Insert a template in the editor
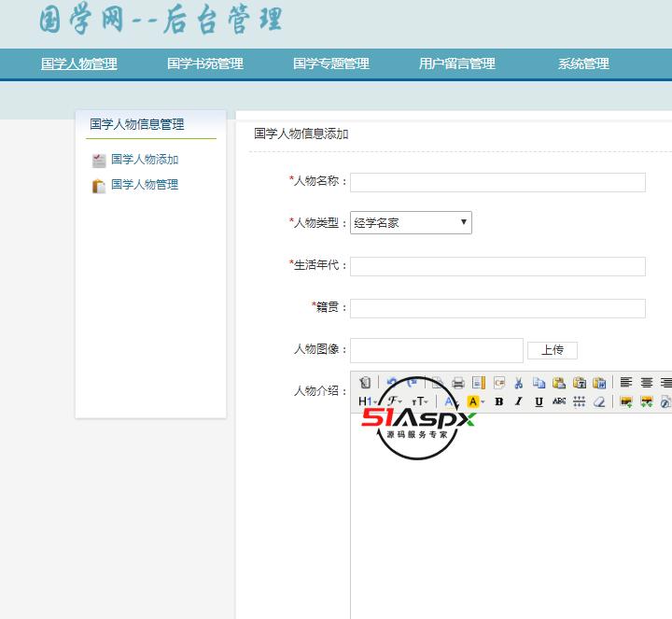 (x=478, y=382)
